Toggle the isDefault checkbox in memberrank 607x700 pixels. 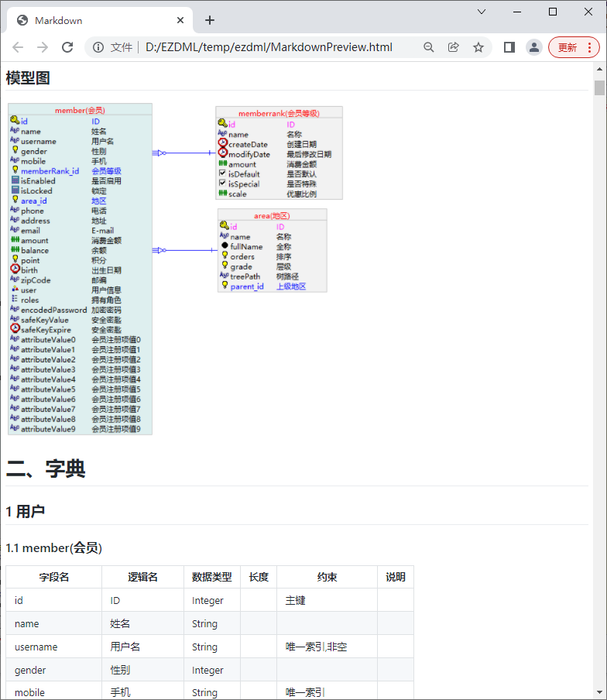223,174
